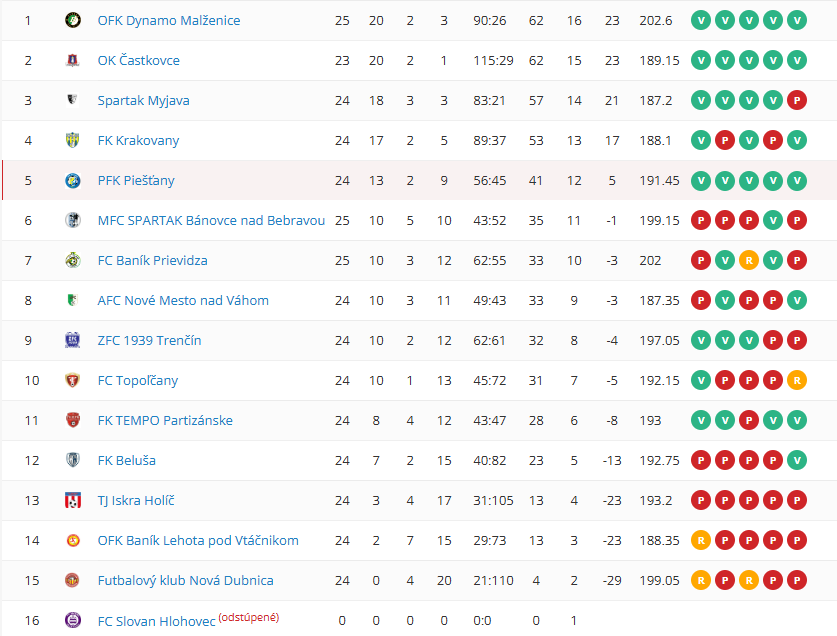Click the FK Beluša club crest

[73, 460]
